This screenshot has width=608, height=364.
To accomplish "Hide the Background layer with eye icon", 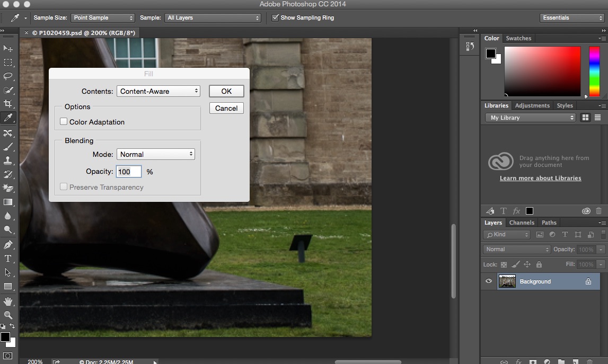I will [489, 281].
